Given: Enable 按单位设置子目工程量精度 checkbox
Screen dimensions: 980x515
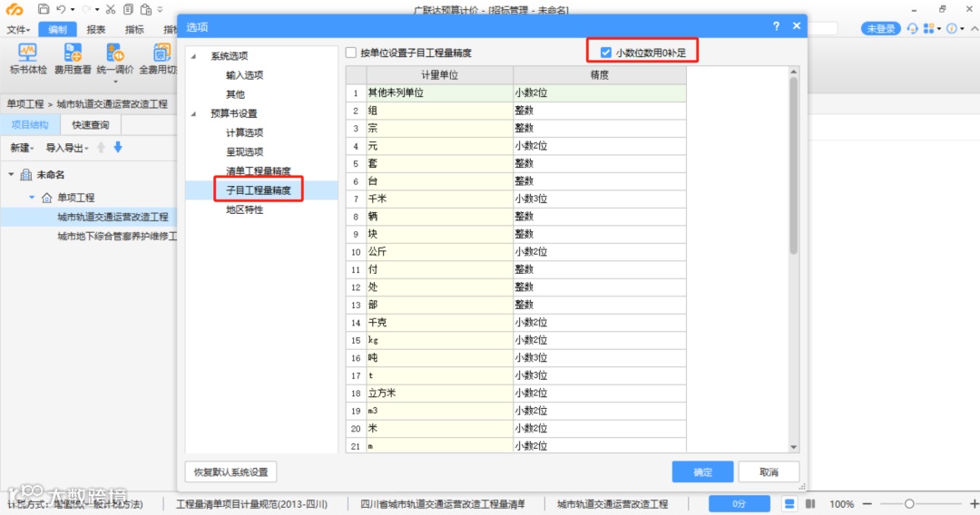Looking at the screenshot, I should pyautogui.click(x=351, y=53).
